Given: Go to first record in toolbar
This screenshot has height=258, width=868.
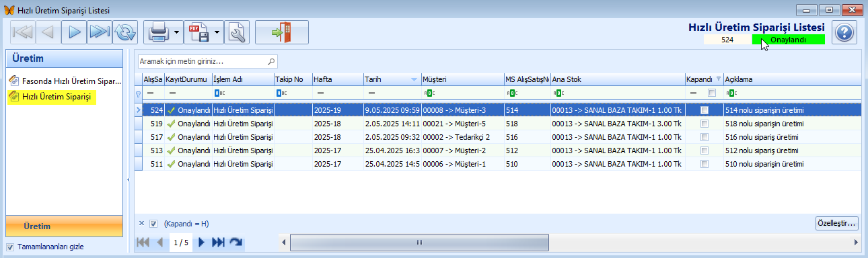Looking at the screenshot, I should pos(23,32).
